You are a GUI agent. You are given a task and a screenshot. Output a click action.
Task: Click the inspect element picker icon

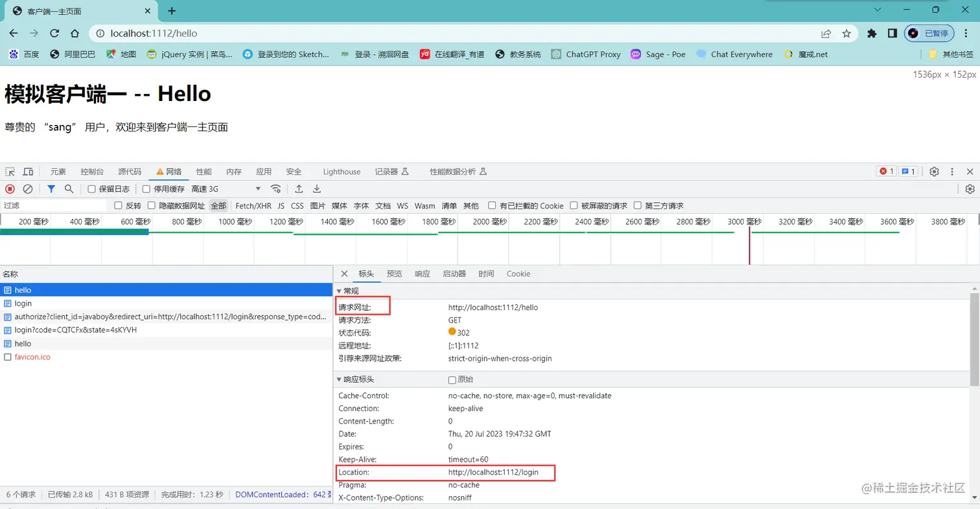[x=10, y=172]
